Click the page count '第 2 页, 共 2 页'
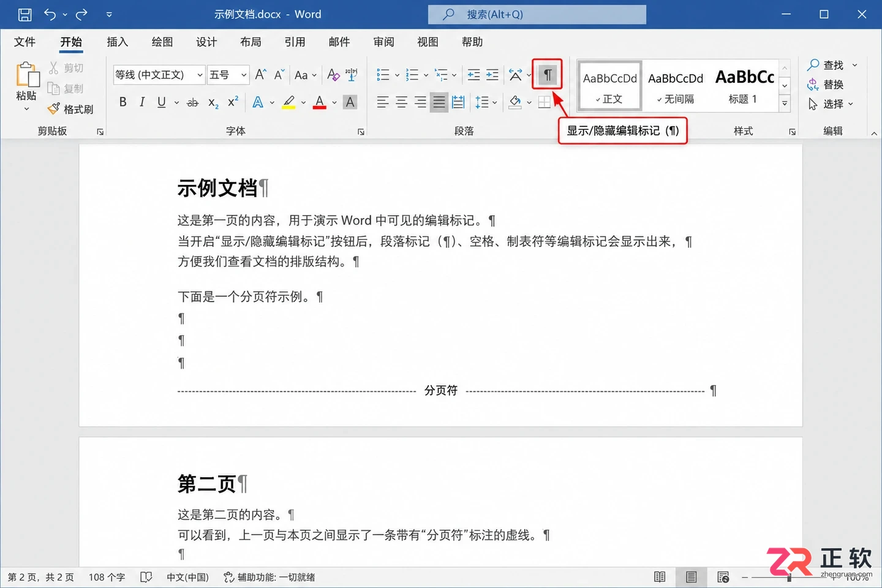Viewport: 882px width, 588px height. [40, 577]
